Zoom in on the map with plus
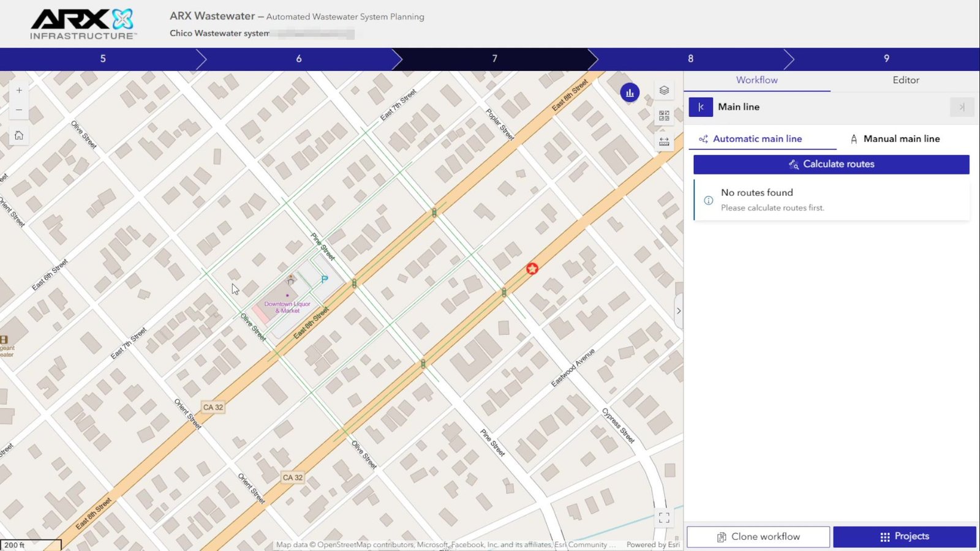980x551 pixels. [19, 90]
